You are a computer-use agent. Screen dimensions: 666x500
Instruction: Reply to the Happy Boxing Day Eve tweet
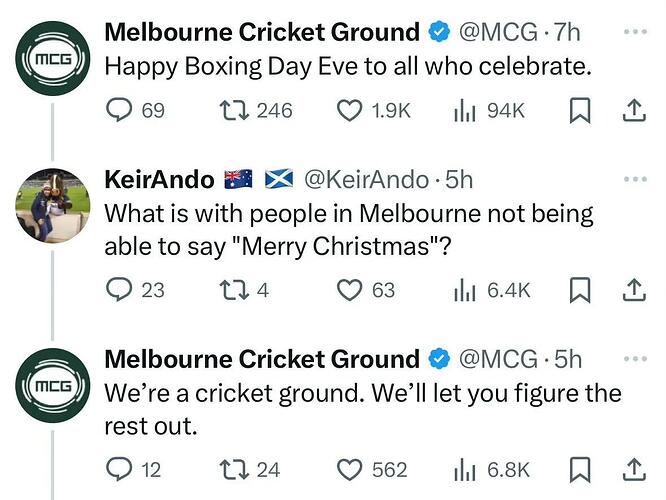tap(135, 110)
